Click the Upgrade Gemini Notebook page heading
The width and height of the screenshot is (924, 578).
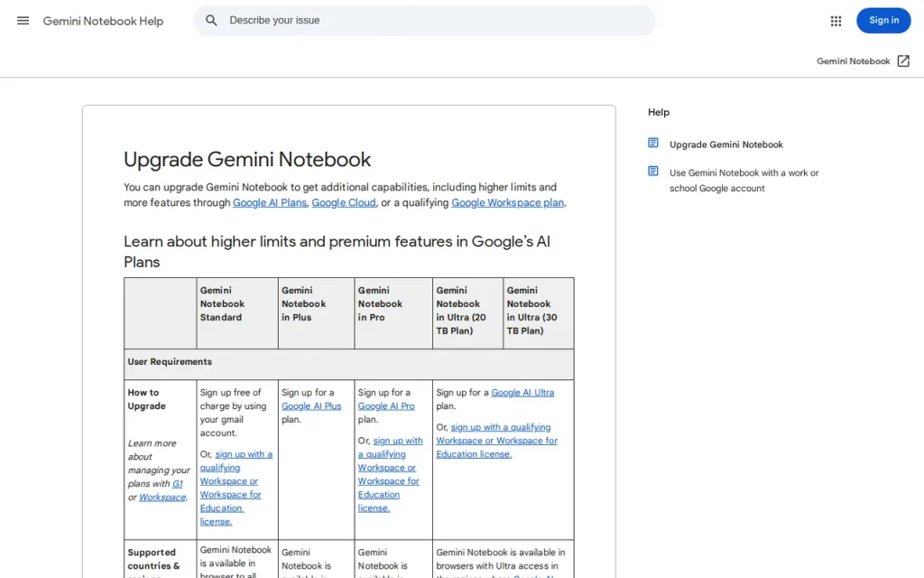[247, 159]
